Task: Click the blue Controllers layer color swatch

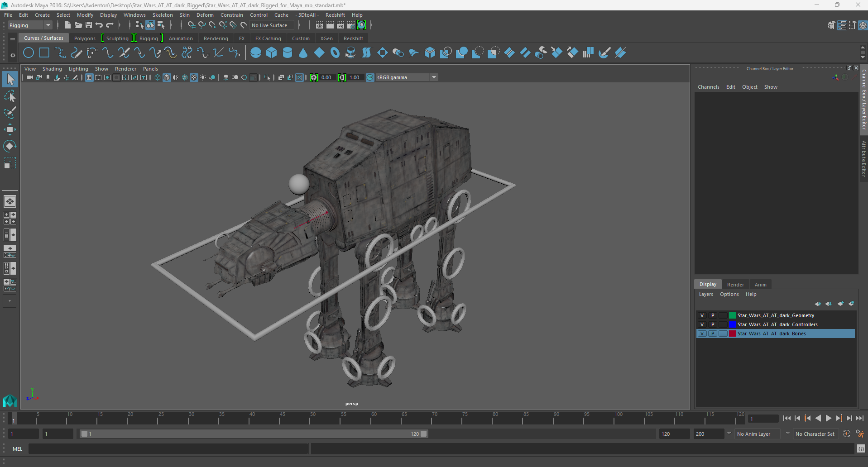Action: pos(732,324)
